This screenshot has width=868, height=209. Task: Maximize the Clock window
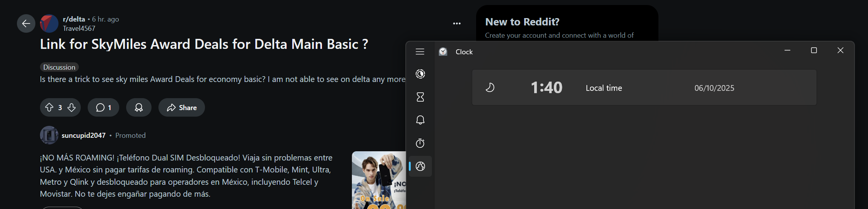coord(814,50)
